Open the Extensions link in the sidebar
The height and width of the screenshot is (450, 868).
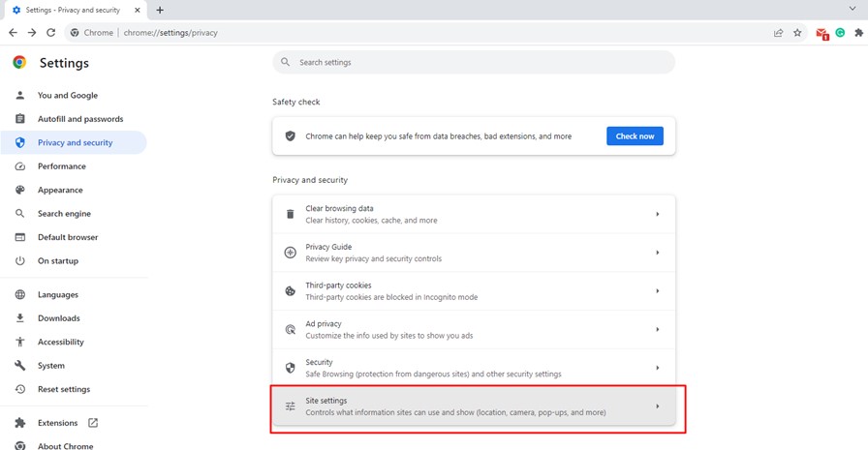[57, 423]
